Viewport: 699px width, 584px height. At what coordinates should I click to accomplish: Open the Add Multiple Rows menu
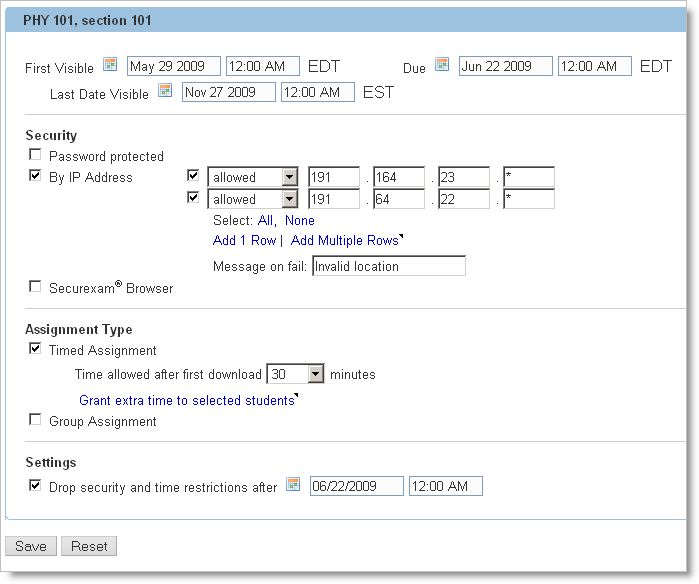coord(346,241)
